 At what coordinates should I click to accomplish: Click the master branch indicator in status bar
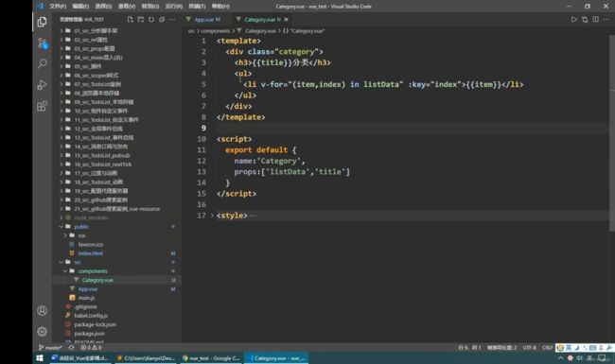coord(50,348)
